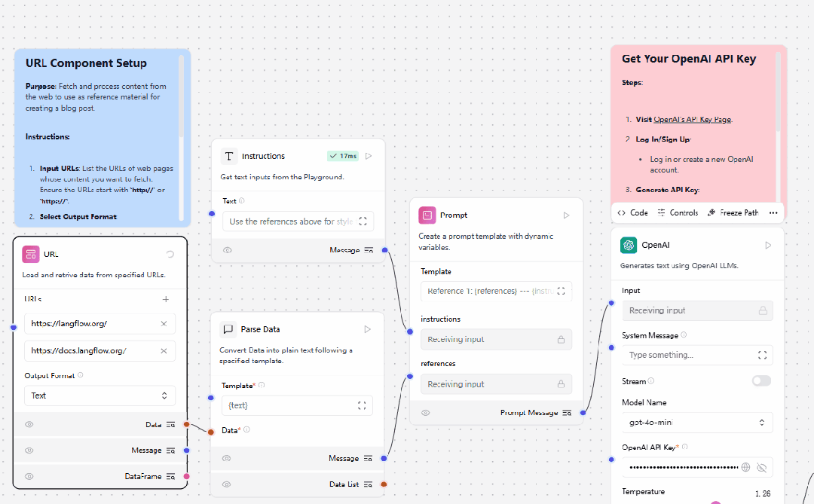814x504 pixels.
Task: Click Data List output port handle
Action: 384,484
